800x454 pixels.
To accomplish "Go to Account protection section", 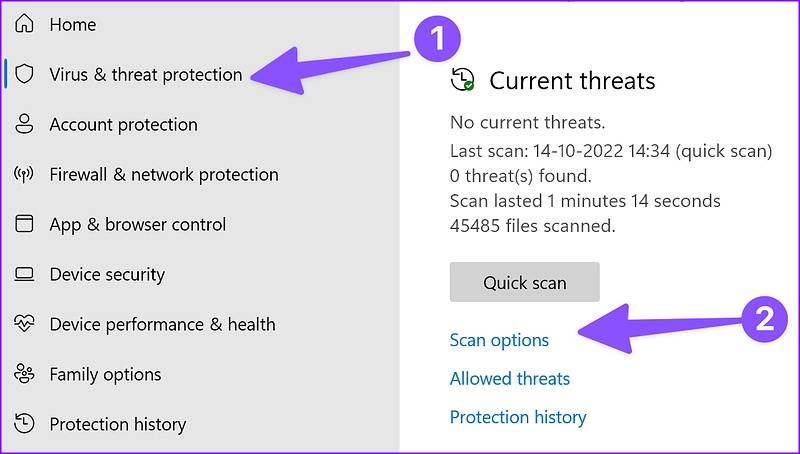I will pos(123,124).
